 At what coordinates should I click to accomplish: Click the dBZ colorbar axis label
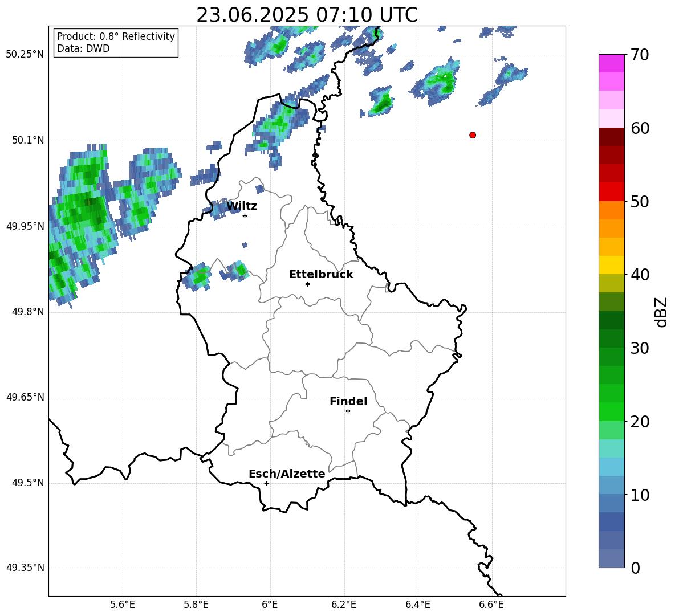(x=661, y=312)
